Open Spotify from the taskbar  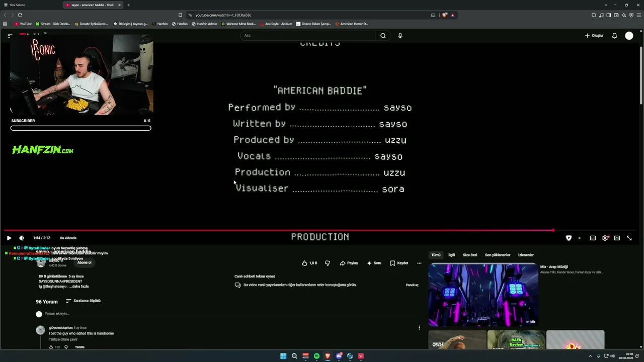(x=316, y=356)
